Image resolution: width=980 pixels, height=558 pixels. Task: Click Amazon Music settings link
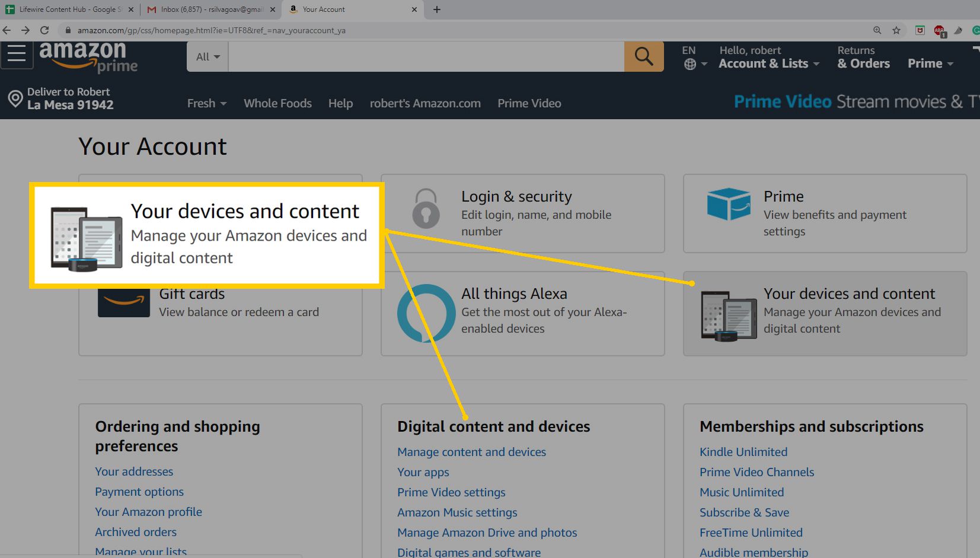point(457,512)
